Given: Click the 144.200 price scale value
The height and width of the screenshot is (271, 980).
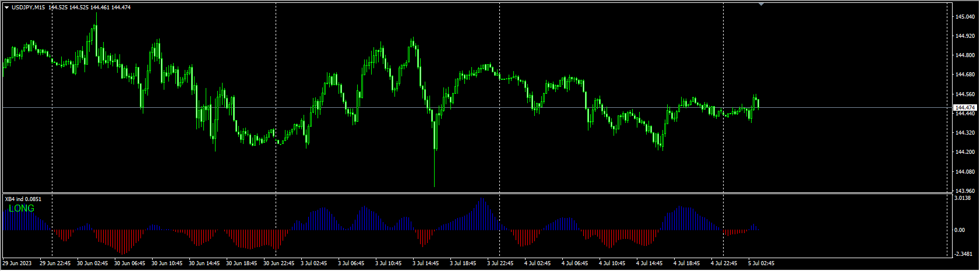Looking at the screenshot, I should click(x=965, y=152).
